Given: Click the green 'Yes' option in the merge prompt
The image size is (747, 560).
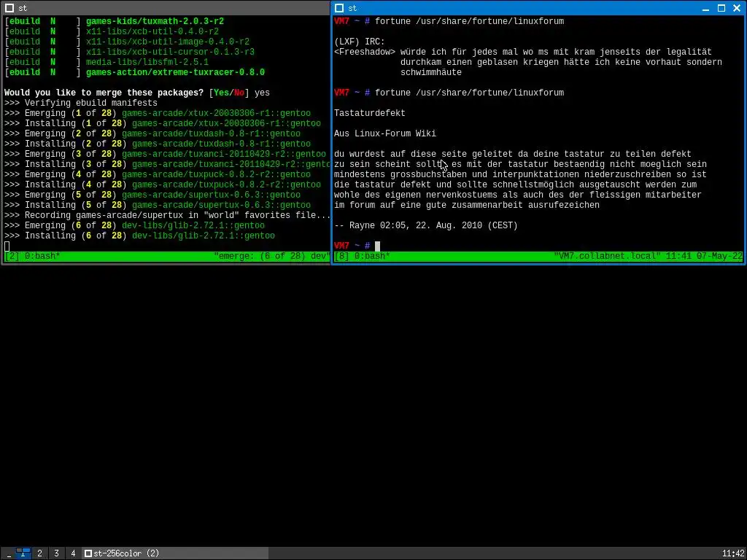Looking at the screenshot, I should (x=221, y=93).
